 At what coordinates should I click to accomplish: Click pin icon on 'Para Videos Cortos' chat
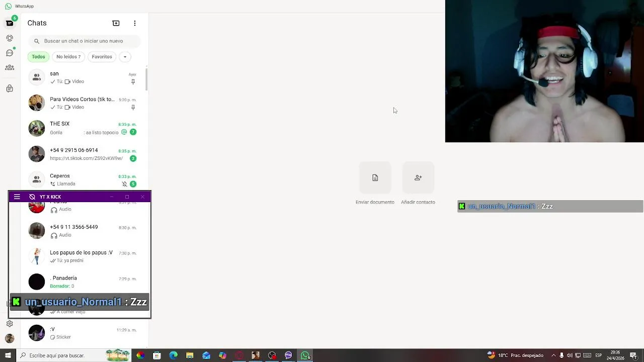133,107
